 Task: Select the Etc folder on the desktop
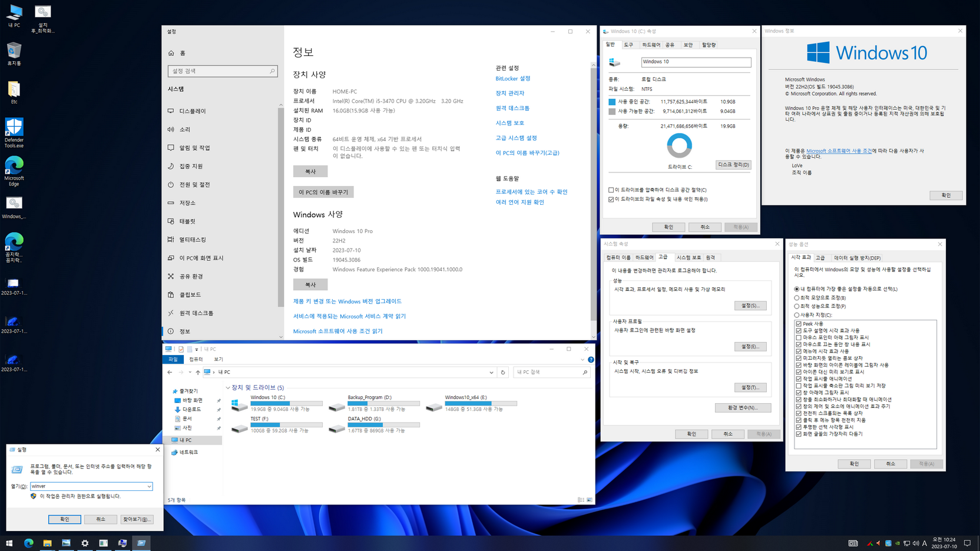pyautogui.click(x=14, y=92)
